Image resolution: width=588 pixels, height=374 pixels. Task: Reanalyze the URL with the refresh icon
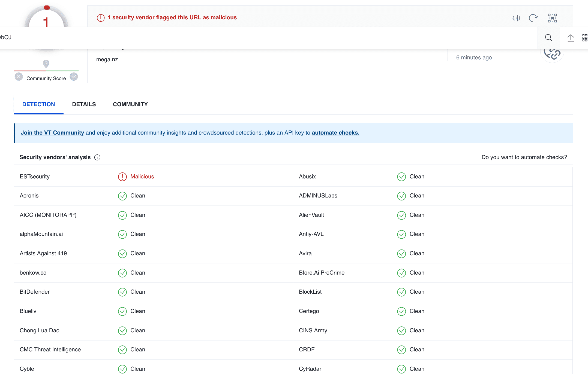coord(533,18)
